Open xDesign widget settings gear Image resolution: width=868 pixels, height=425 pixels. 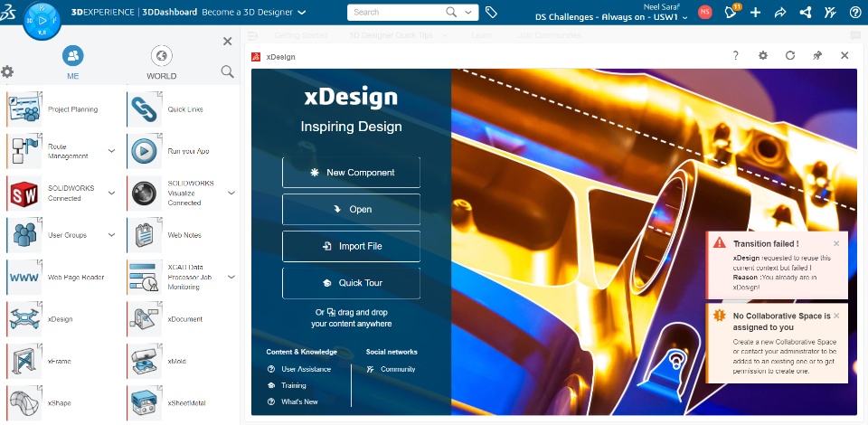coord(763,55)
